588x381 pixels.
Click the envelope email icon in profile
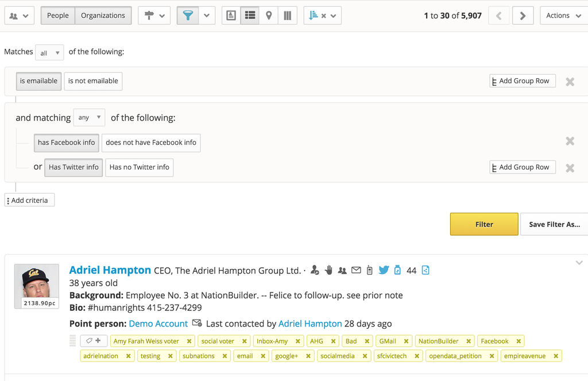356,270
